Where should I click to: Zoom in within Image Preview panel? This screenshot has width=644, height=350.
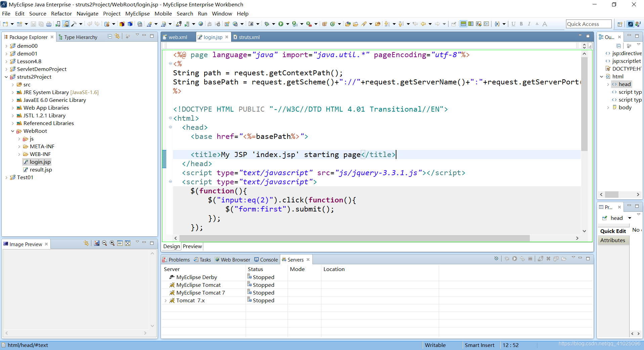tap(112, 243)
